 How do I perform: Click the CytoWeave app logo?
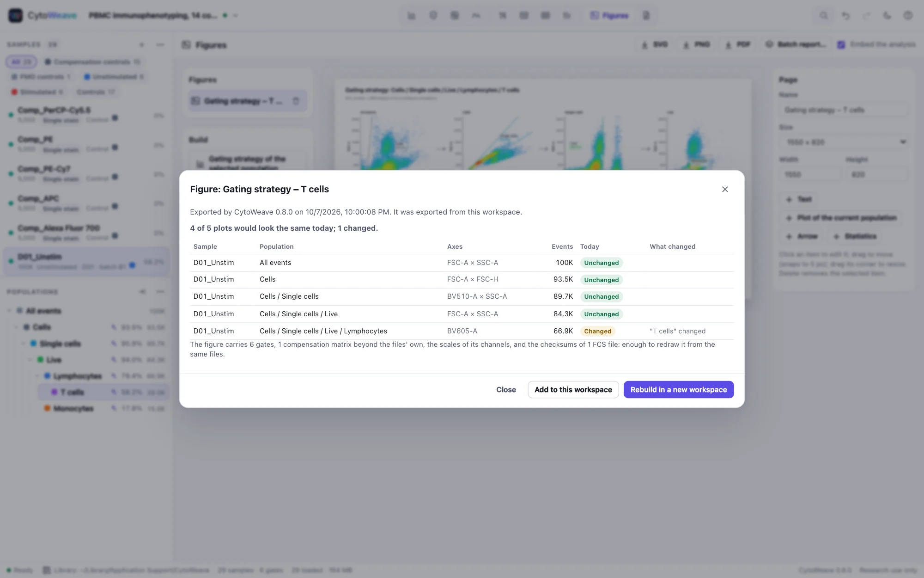click(x=15, y=15)
